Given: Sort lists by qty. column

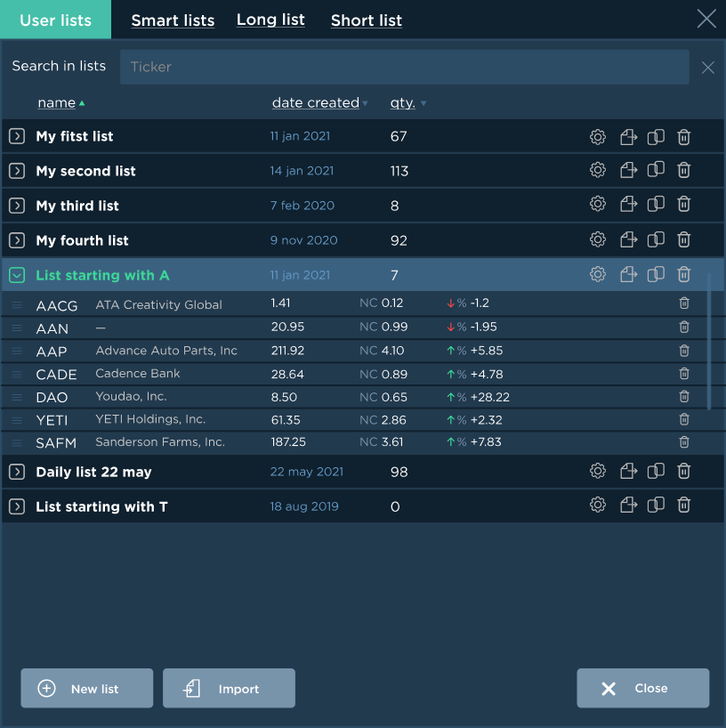Looking at the screenshot, I should pos(403,103).
